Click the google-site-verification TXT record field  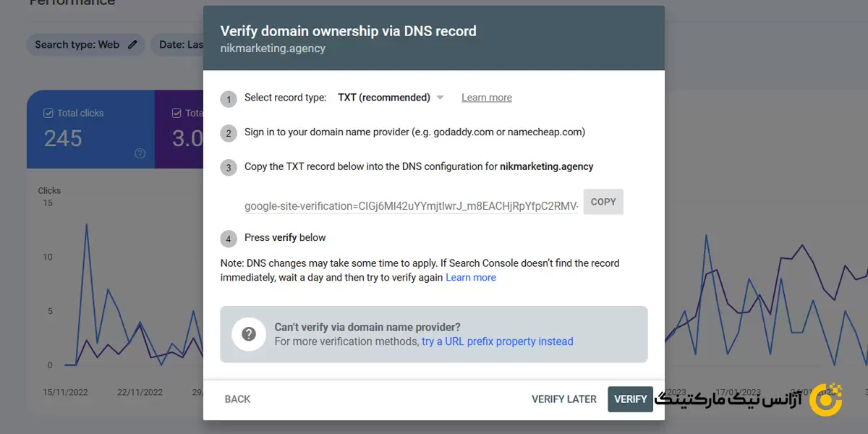pos(412,206)
